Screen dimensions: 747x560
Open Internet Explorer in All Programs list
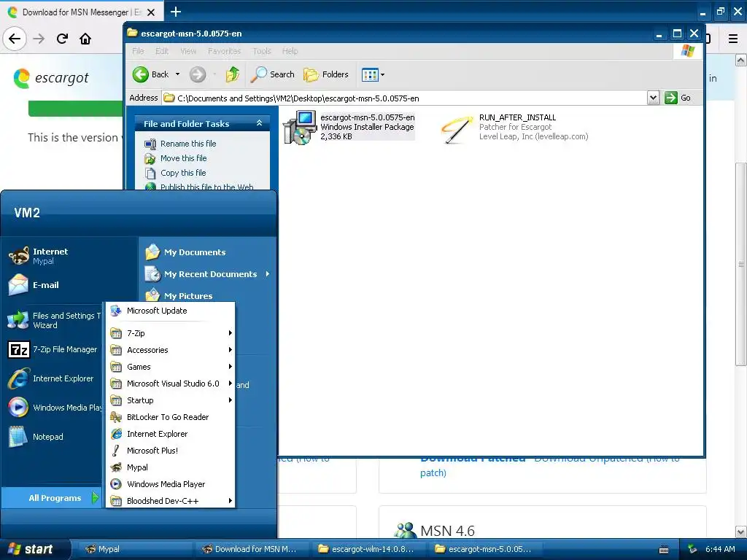(x=170, y=434)
